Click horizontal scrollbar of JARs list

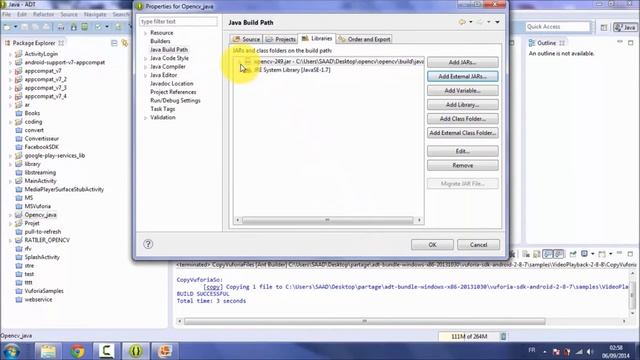click(328, 220)
